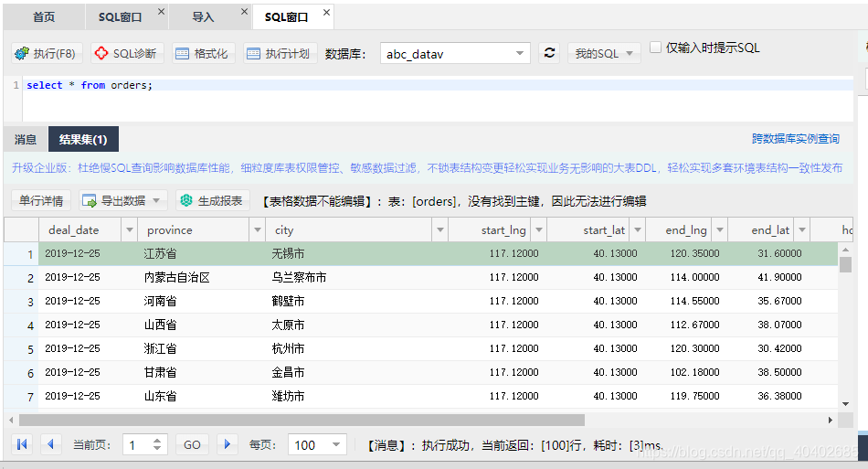Open 单行详情 row details

pos(41,200)
